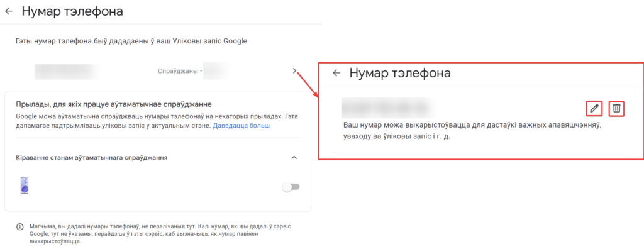Edit phone number with pencil icon
Image resolution: width=644 pixels, height=249 pixels.
click(x=594, y=109)
